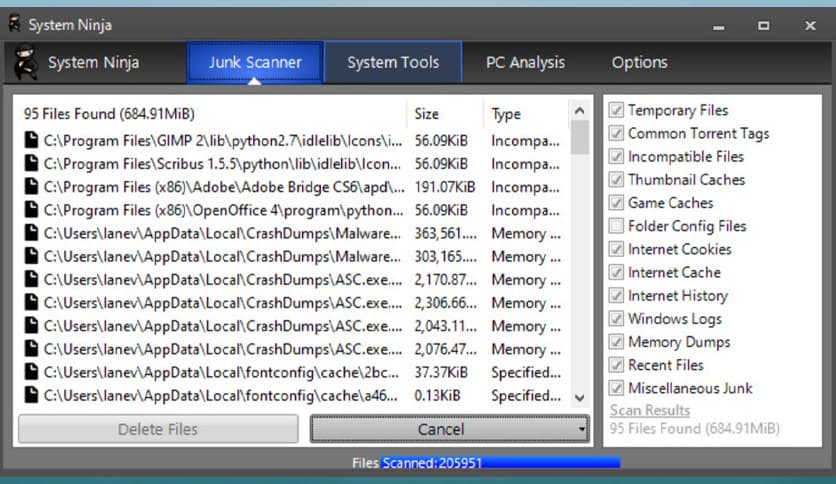Click file icon of 2,076.47 ASC.exe row

pyautogui.click(x=31, y=349)
